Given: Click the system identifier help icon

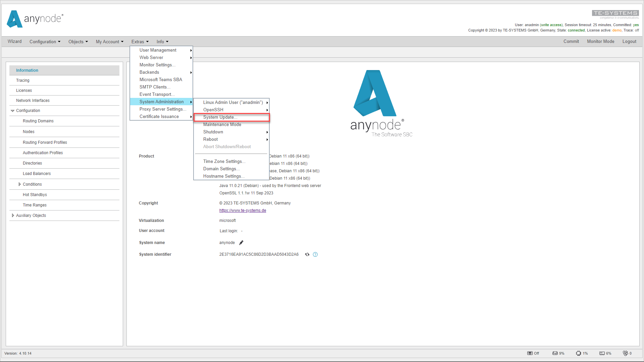Looking at the screenshot, I should click(x=315, y=254).
